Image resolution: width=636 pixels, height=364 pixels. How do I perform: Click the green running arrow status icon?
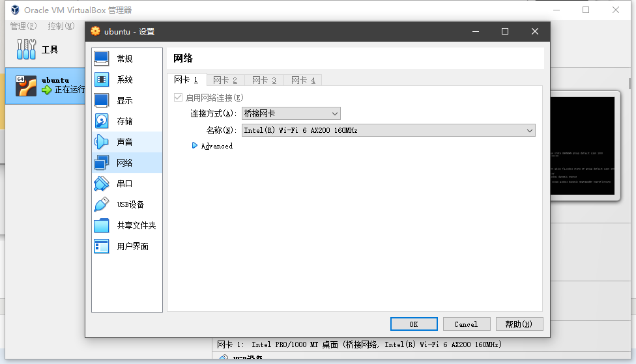click(47, 90)
